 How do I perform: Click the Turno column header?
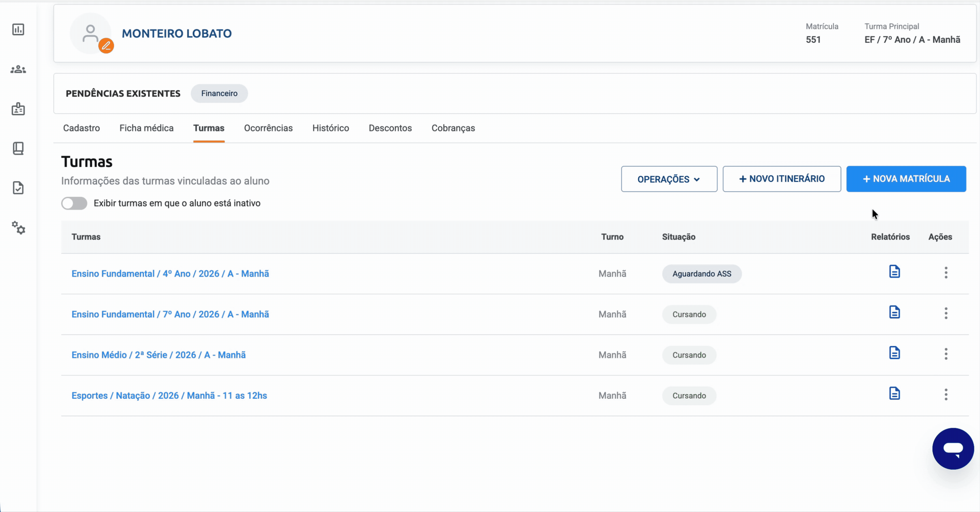click(x=612, y=237)
